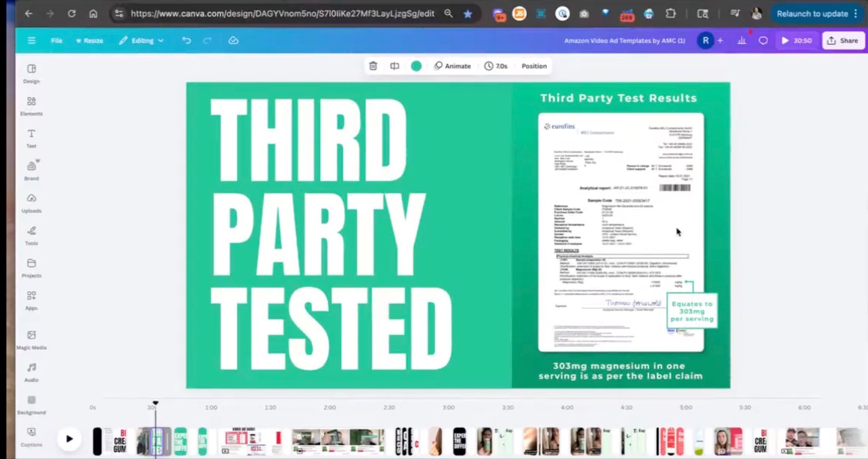Open the browser extensions puzzle icon
Image resolution: width=868 pixels, height=459 pixels.
point(670,14)
